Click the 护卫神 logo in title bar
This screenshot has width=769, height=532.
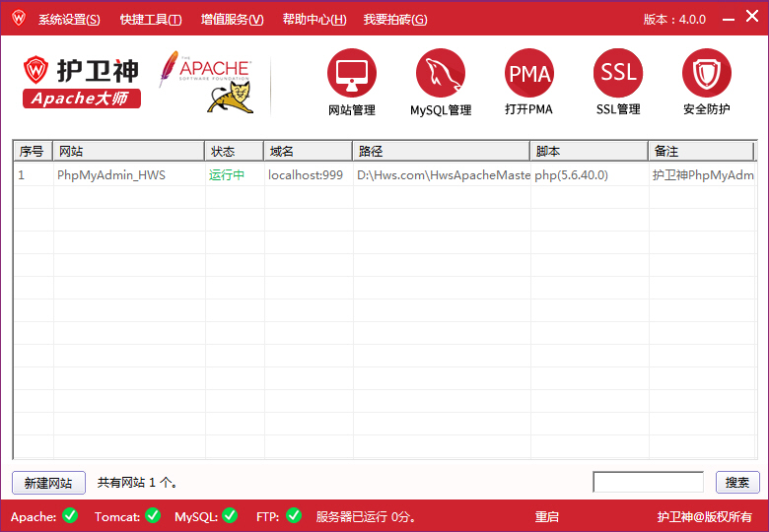point(18,19)
